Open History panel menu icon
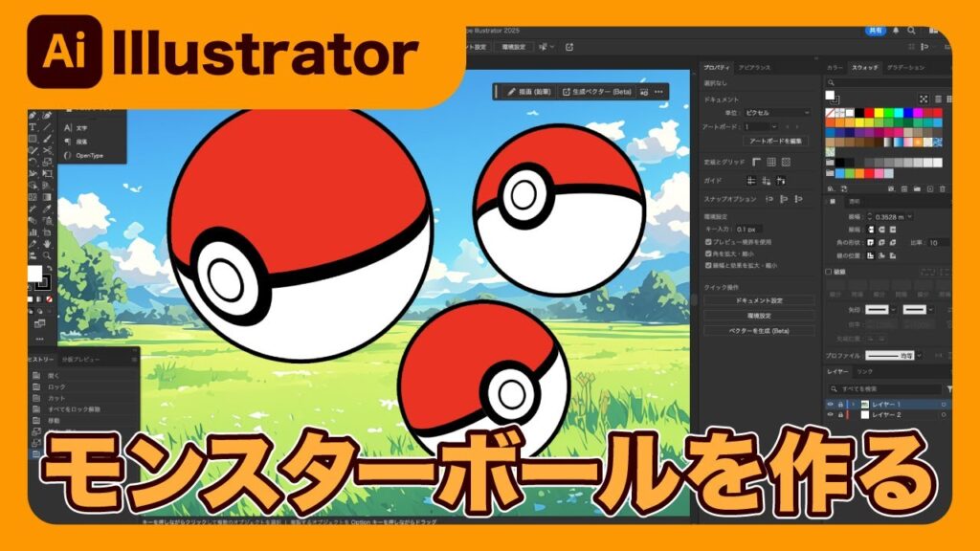Viewport: 980px width, 551px height. [134, 360]
